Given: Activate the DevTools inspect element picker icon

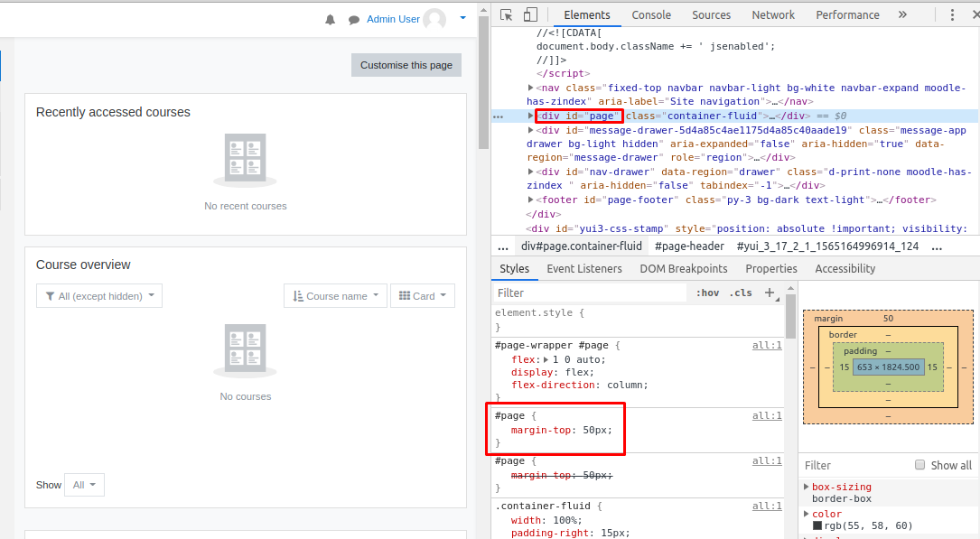Looking at the screenshot, I should [506, 15].
